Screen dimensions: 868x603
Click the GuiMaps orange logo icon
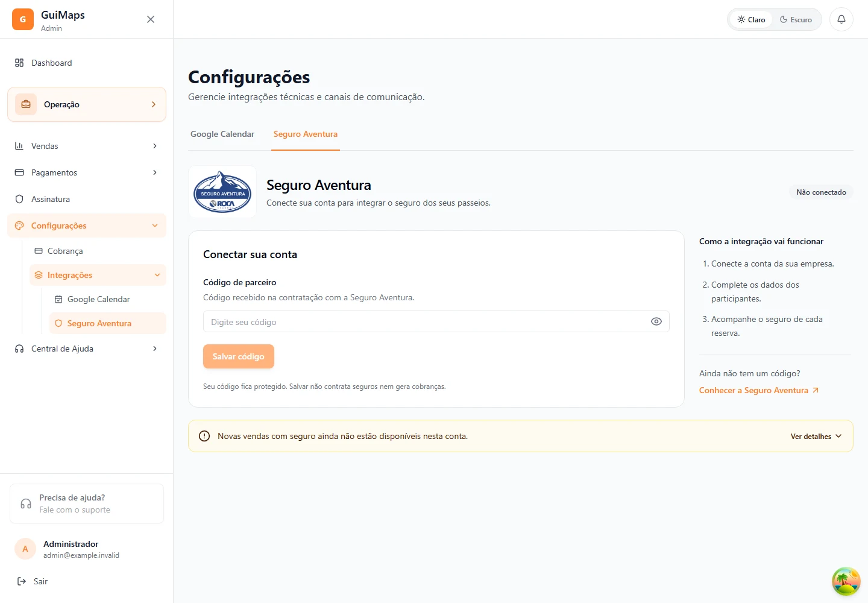pyautogui.click(x=23, y=19)
